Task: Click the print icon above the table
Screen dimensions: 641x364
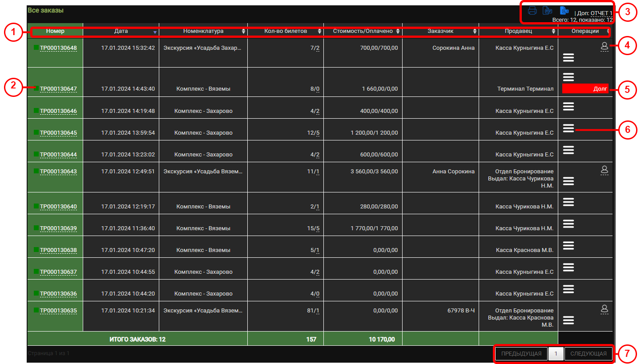Action: (x=532, y=11)
